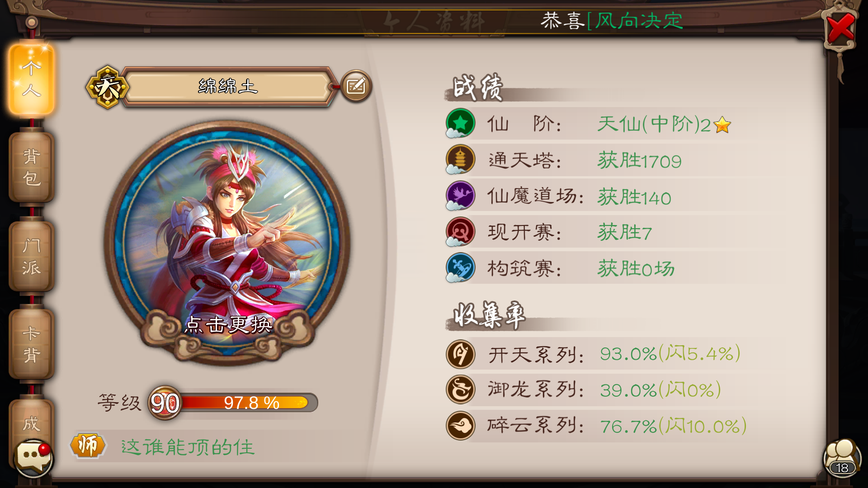The width and height of the screenshot is (868, 488).
Task: Click the green star 仙阶 rank icon
Action: click(x=460, y=123)
